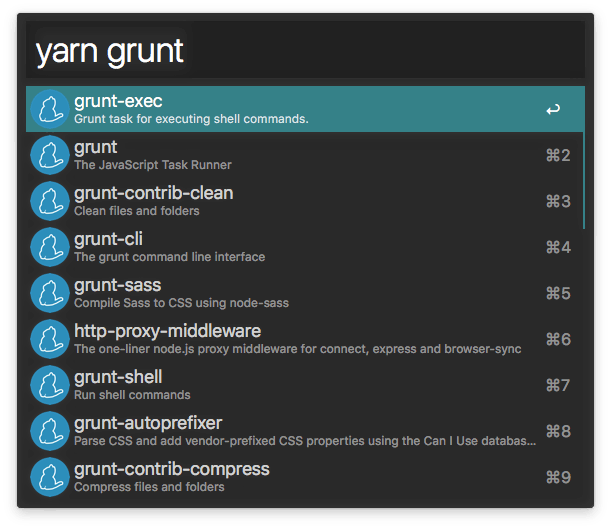The image size is (611, 529).
Task: Open the grunt-cli result
Action: coord(305,247)
